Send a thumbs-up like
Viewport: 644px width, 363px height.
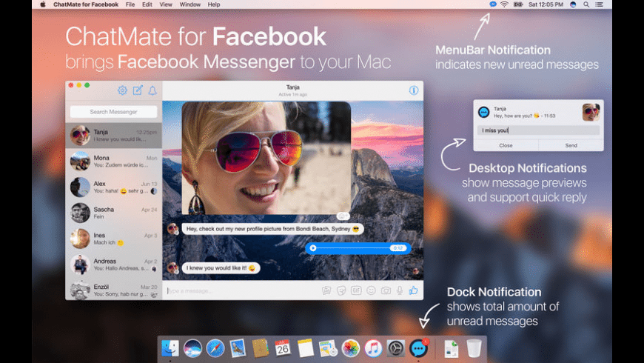(x=413, y=290)
